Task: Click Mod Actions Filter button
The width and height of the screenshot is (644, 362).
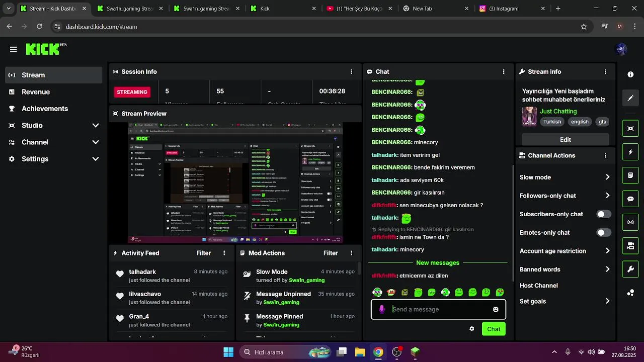Action: click(331, 253)
